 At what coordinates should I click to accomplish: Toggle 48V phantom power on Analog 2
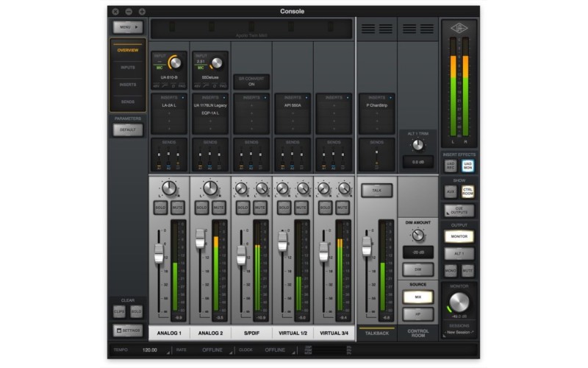[x=197, y=86]
